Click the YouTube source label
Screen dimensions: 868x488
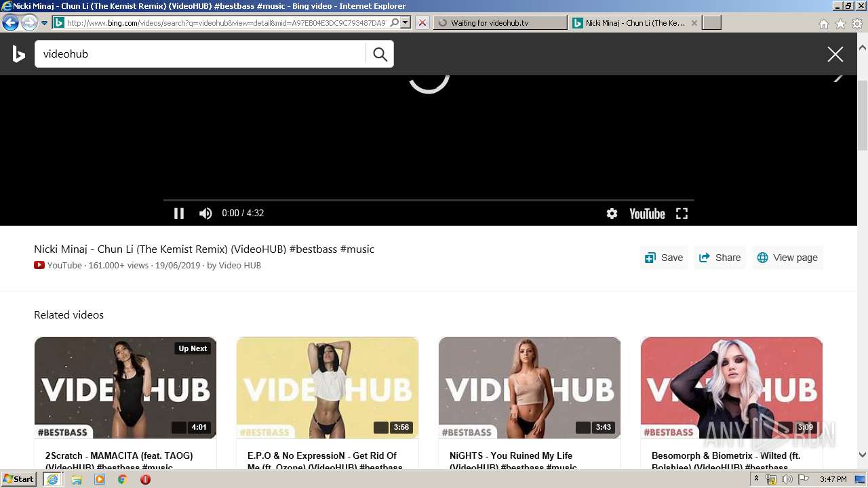[x=58, y=266]
